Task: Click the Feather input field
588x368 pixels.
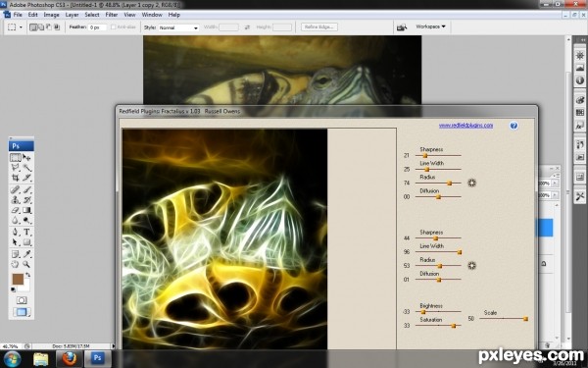Action: click(97, 27)
